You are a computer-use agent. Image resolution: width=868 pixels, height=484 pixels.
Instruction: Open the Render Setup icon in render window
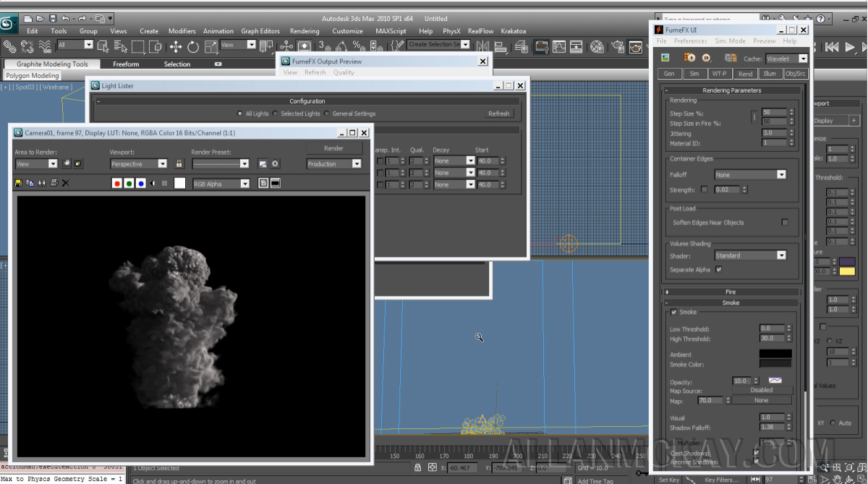[x=263, y=164]
